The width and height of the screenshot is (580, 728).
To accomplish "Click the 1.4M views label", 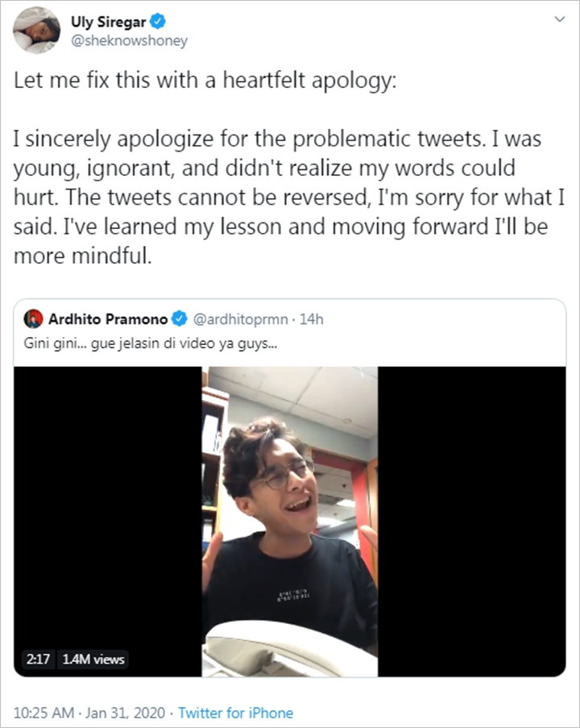I will click(93, 659).
